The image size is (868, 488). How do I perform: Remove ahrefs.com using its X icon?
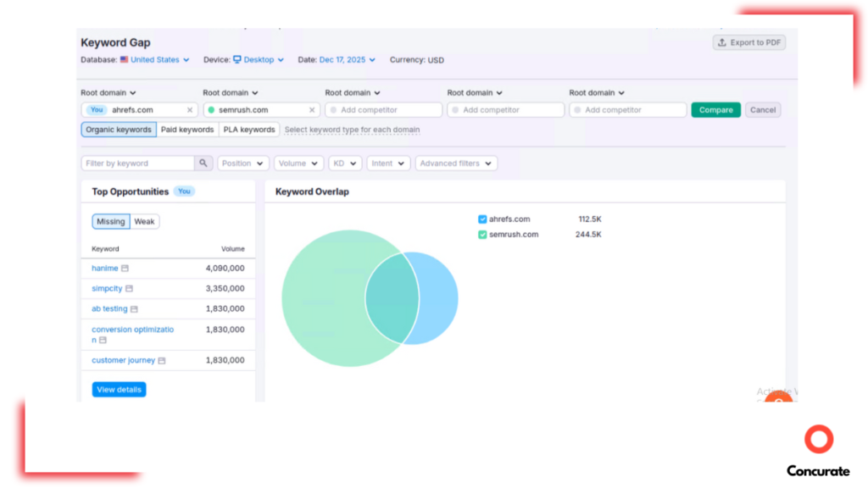coord(191,109)
